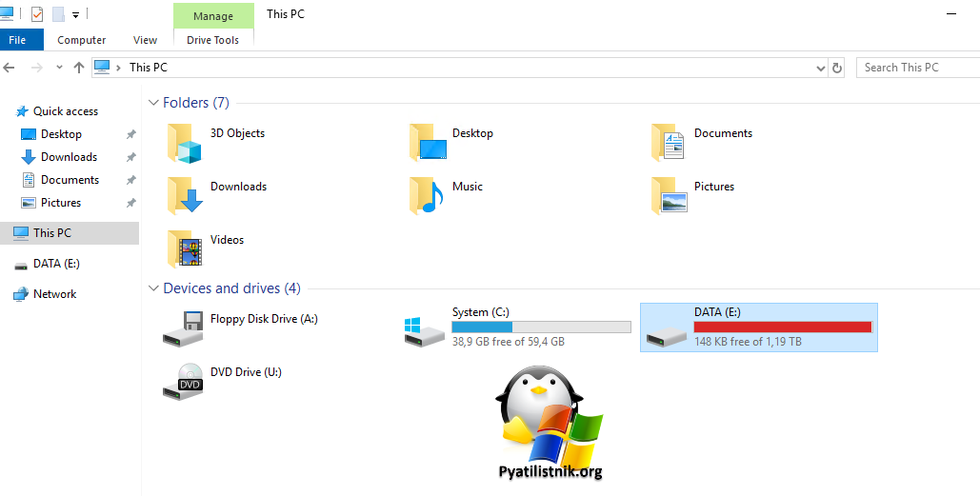The height and width of the screenshot is (496, 980).
Task: Go up one level with Up arrow
Action: [79, 68]
